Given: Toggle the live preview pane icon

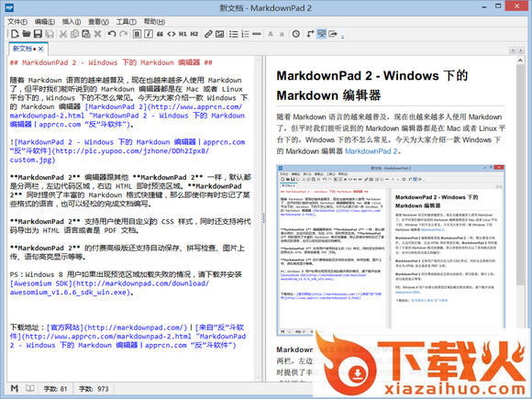Looking at the screenshot, I should 321,34.
